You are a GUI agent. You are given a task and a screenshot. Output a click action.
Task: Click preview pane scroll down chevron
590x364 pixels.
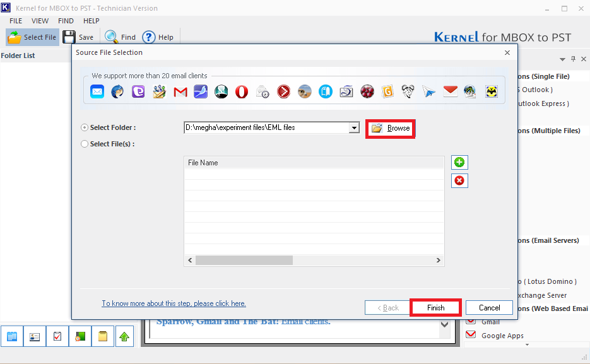coord(444,324)
